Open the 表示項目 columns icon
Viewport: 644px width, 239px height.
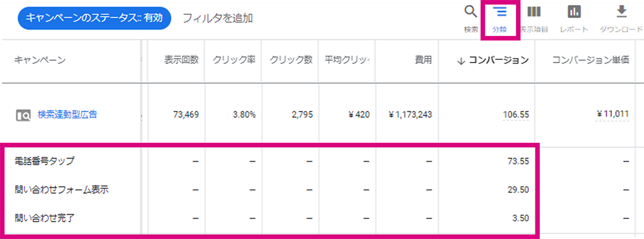pos(533,12)
